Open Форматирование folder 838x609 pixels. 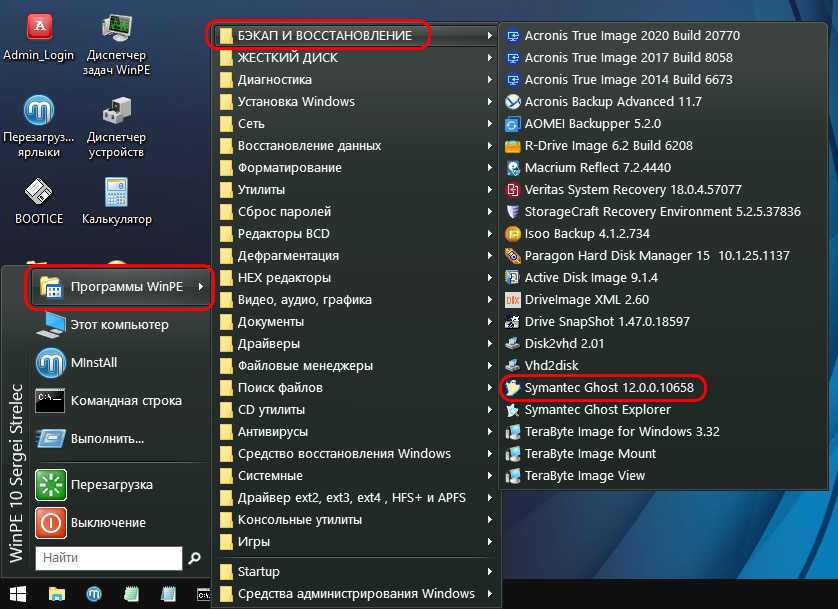(x=356, y=168)
